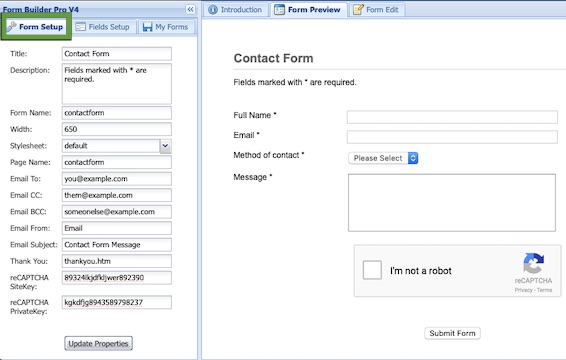Select the Form Preview tab
The height and width of the screenshot is (360, 566).
click(x=309, y=10)
